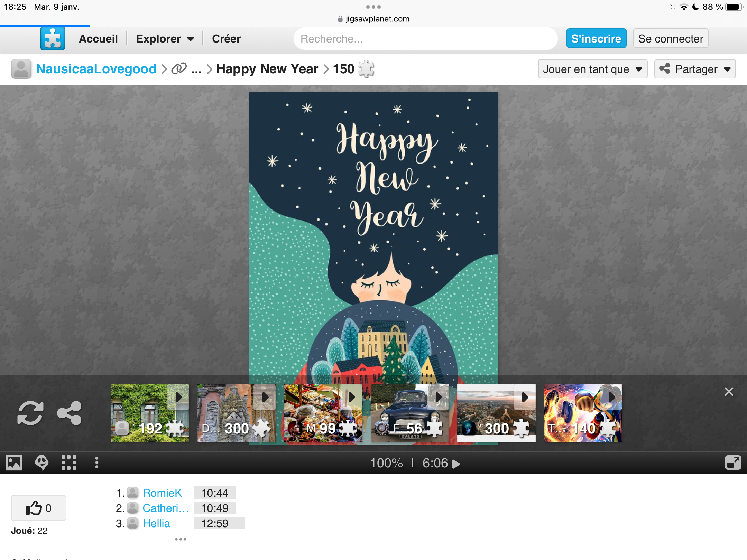Expand the Explorer dropdown menu
747x560 pixels.
(165, 39)
